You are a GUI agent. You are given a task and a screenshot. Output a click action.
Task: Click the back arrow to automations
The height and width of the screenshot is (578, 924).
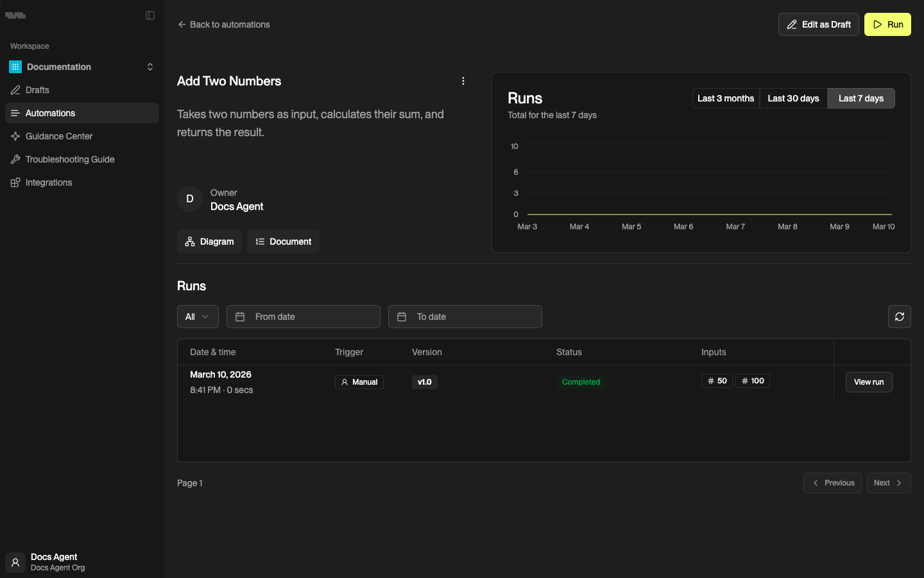click(x=182, y=24)
